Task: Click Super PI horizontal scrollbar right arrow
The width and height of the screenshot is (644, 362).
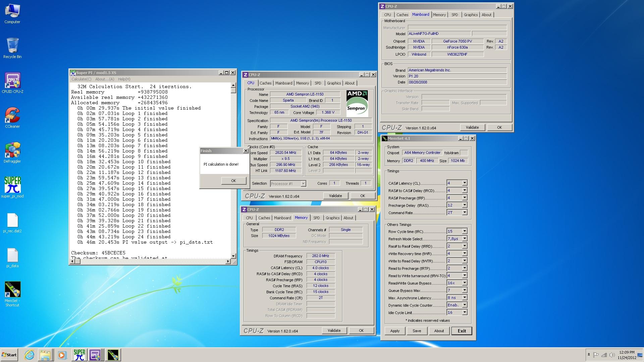Action: click(x=228, y=261)
